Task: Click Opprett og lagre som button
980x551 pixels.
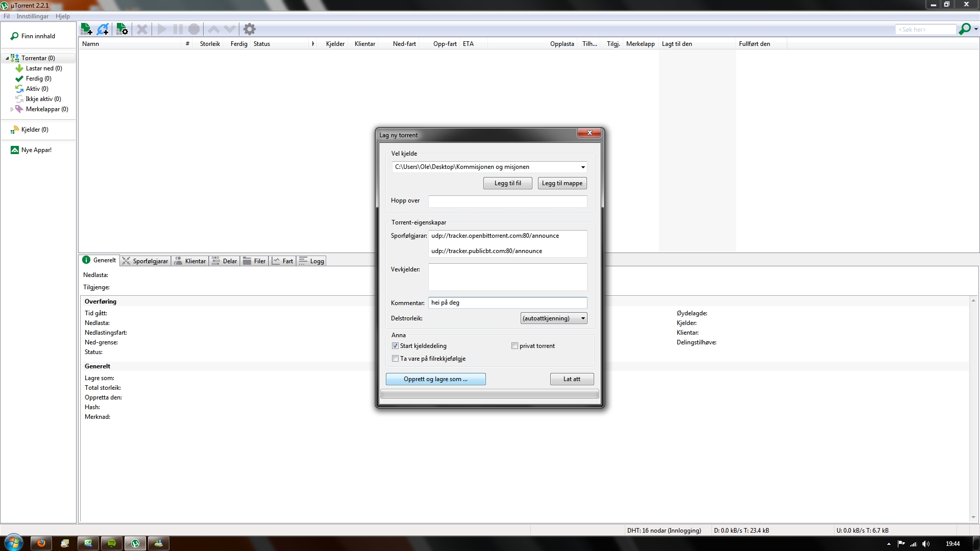Action: pyautogui.click(x=435, y=379)
